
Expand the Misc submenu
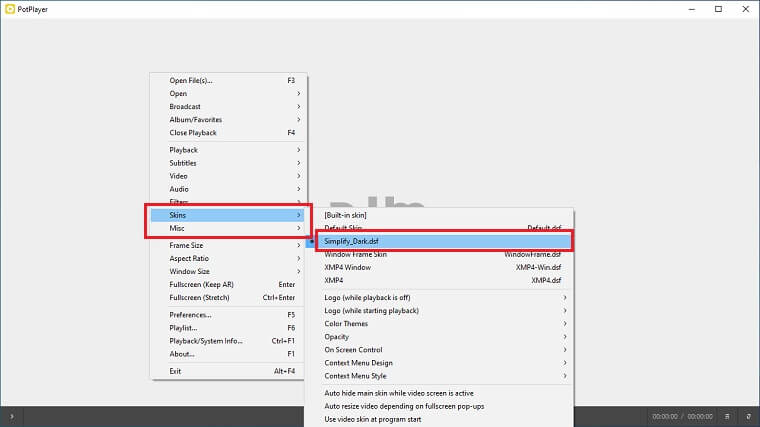click(228, 228)
